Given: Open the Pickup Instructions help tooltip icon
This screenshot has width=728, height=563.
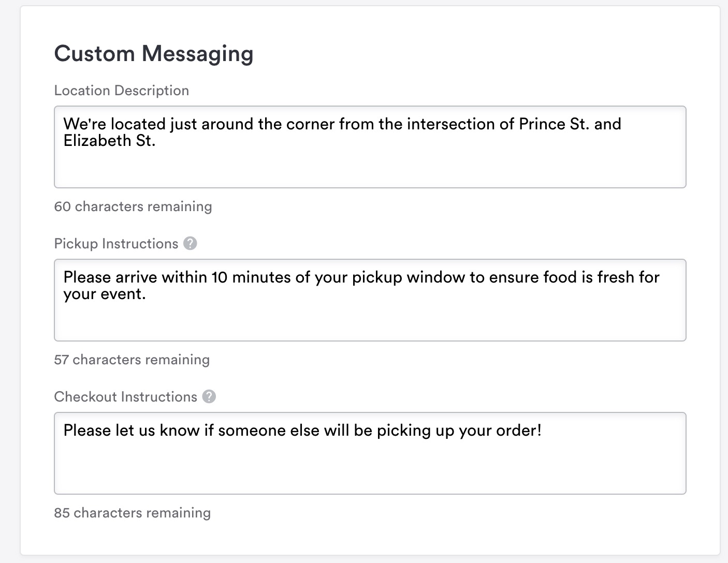Looking at the screenshot, I should click(190, 243).
